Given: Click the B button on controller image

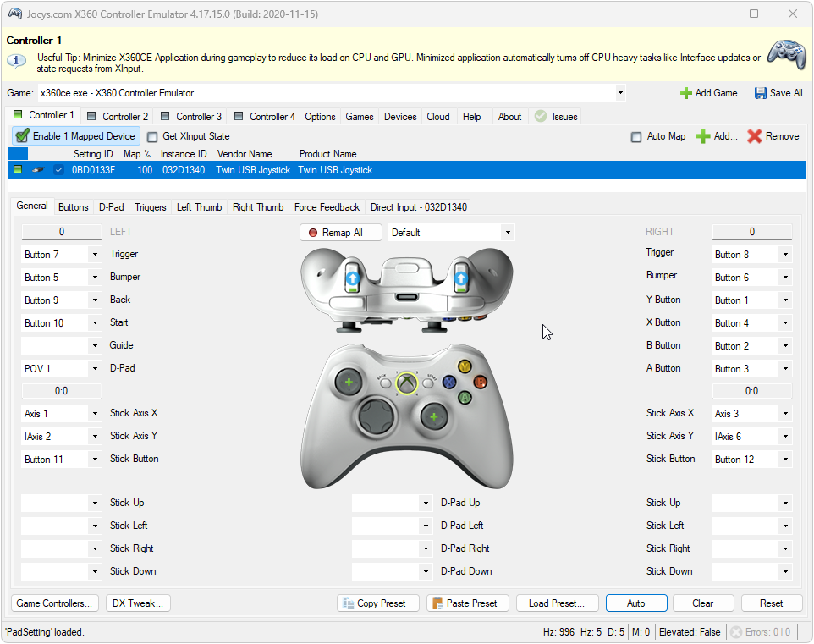Looking at the screenshot, I should pos(481,383).
